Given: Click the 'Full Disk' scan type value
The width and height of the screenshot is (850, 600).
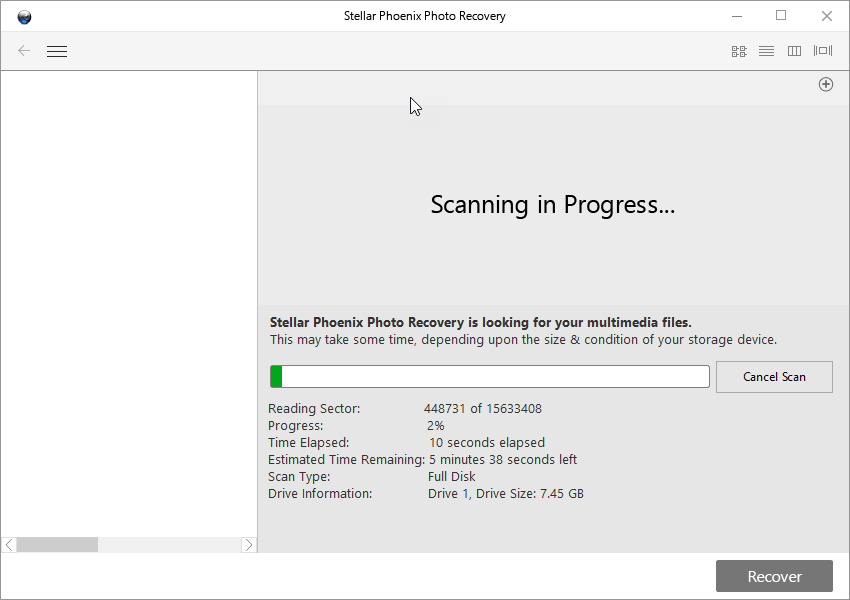Looking at the screenshot, I should coord(452,476).
